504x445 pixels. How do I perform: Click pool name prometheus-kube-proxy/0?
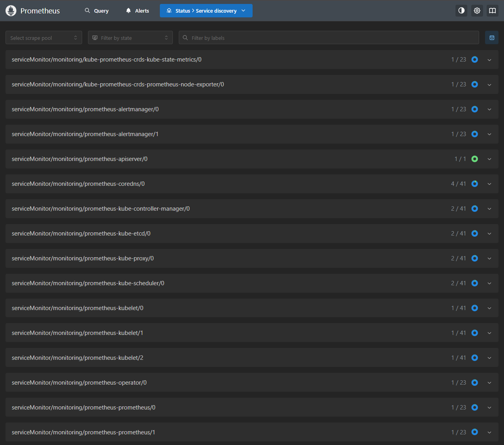point(83,258)
